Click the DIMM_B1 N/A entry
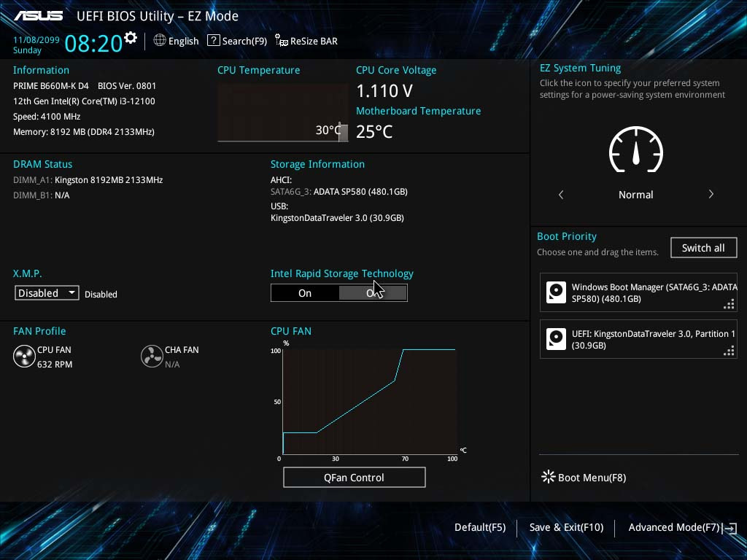This screenshot has height=560, width=747. [42, 195]
